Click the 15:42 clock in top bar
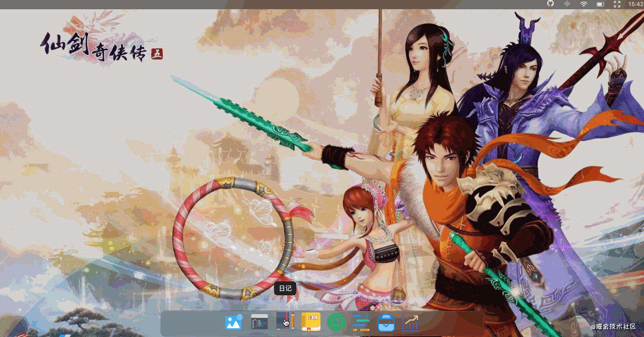Screen dimensions: 644x337 point(636,4)
